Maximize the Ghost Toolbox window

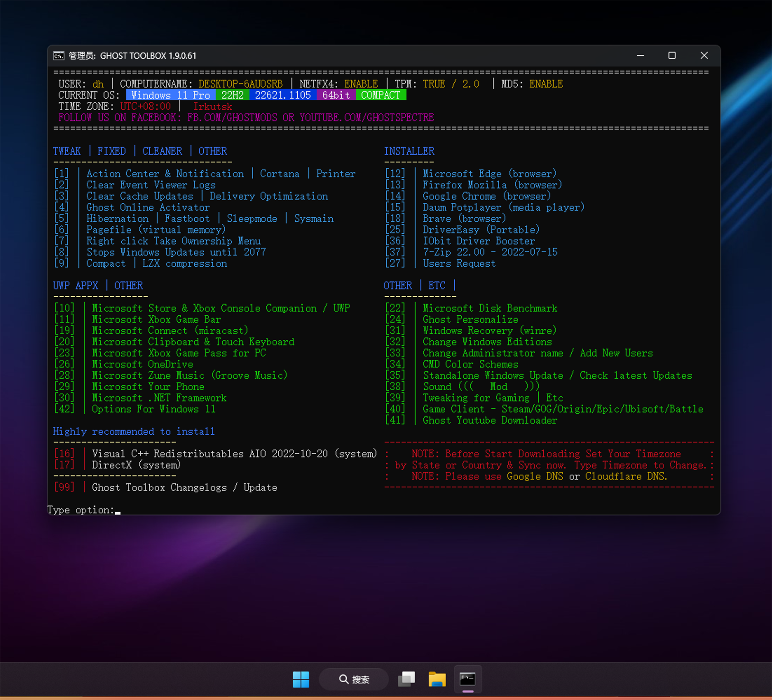point(672,55)
